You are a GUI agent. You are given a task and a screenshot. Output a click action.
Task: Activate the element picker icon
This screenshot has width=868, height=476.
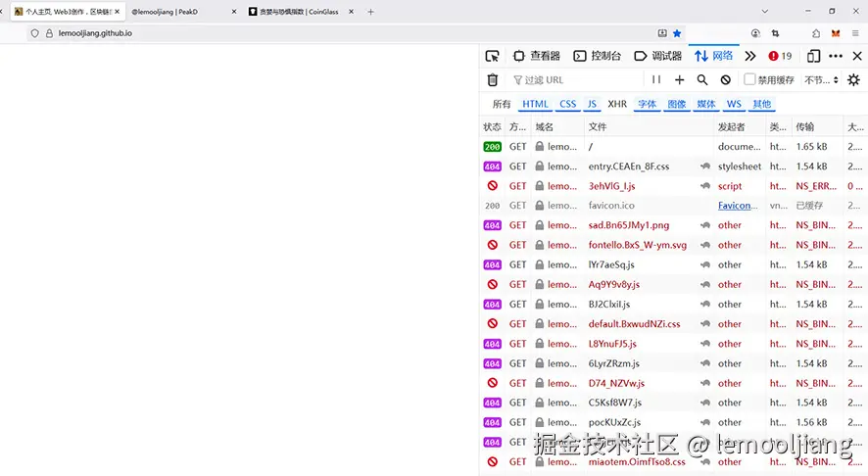point(492,56)
